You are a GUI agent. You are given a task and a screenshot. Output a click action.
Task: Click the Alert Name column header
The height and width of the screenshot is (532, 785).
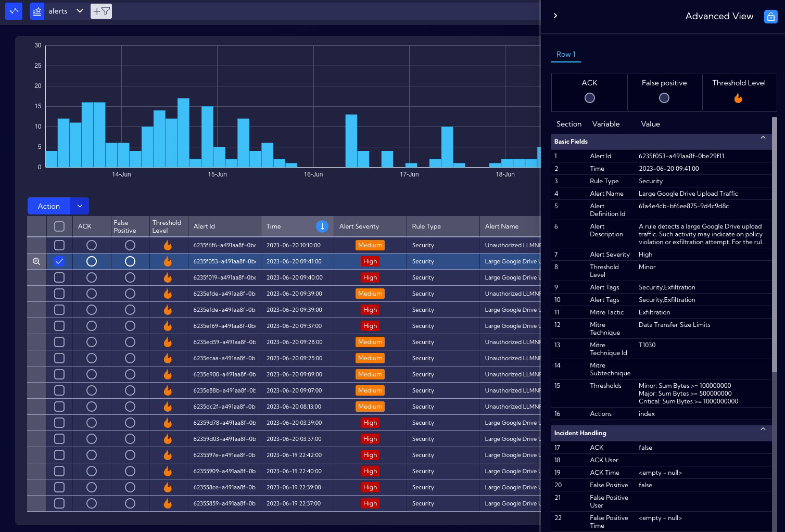point(510,226)
